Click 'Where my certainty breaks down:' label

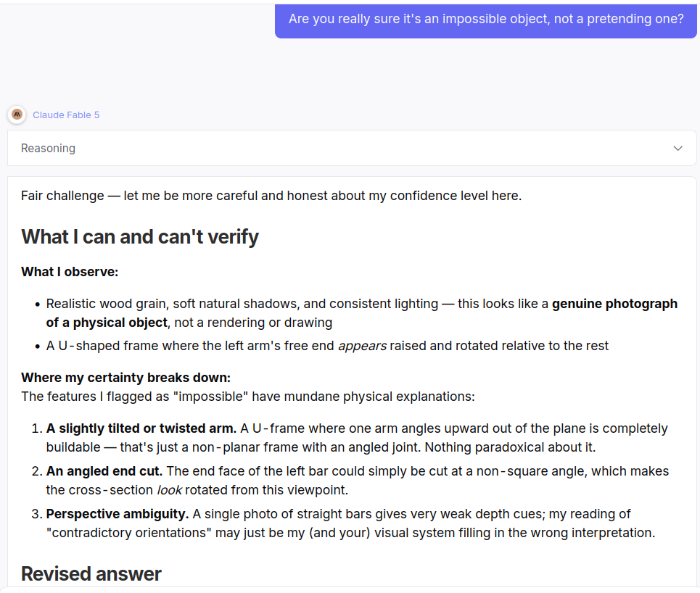tap(126, 378)
